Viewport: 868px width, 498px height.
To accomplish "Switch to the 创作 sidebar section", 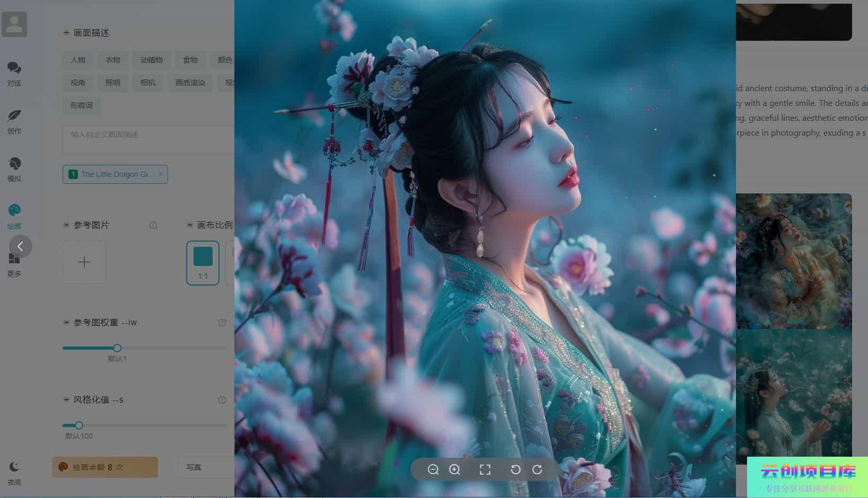I will point(14,121).
